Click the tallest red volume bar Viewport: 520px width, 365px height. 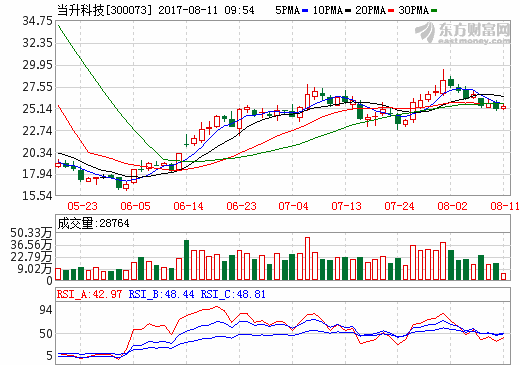tap(307, 259)
